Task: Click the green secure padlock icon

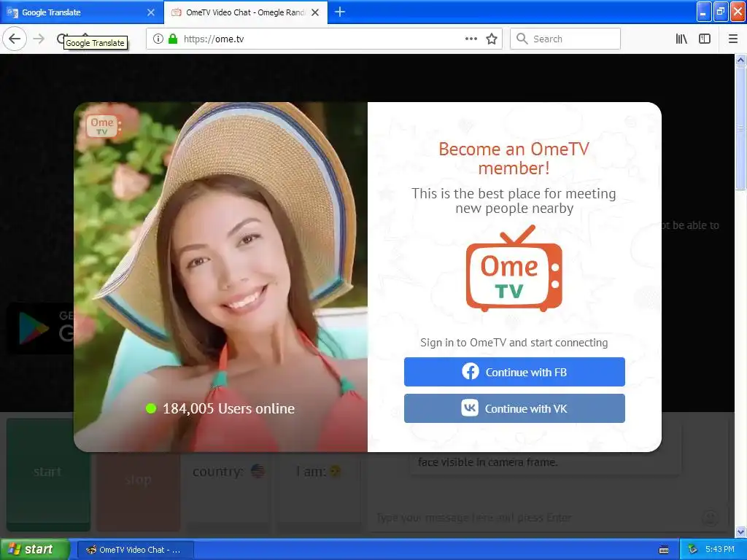Action: pos(173,39)
